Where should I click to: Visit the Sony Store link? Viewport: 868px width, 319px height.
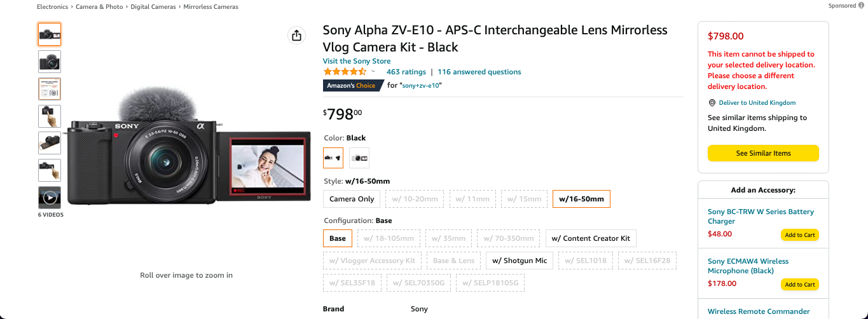[357, 61]
